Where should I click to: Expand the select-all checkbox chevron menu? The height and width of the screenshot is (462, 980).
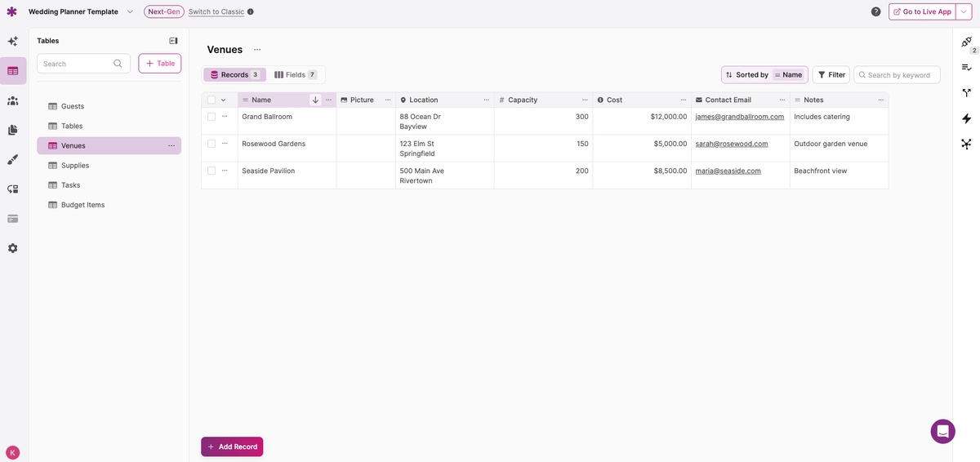click(x=224, y=100)
